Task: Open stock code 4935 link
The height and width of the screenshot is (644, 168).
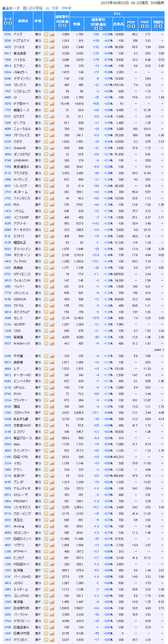Action: [8, 47]
